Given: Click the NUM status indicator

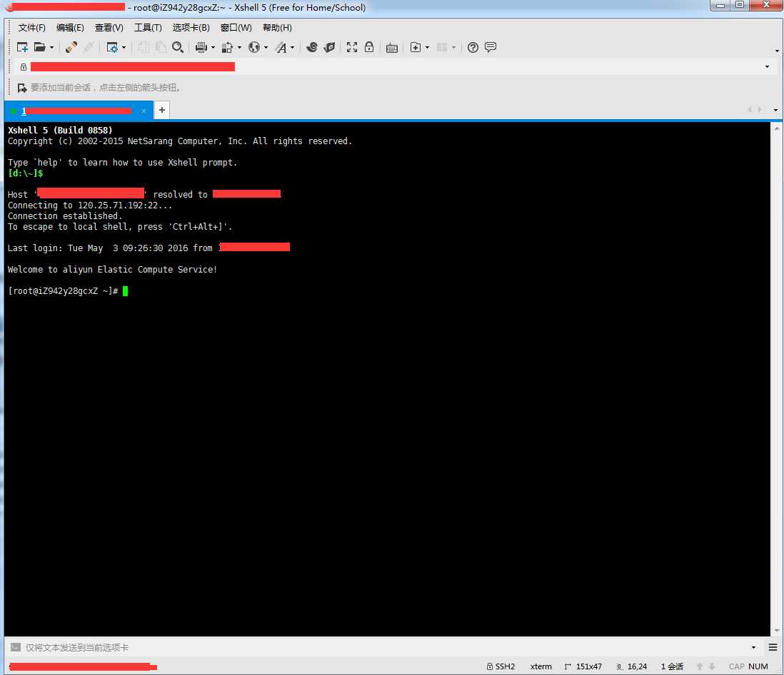Looking at the screenshot, I should tap(758, 666).
